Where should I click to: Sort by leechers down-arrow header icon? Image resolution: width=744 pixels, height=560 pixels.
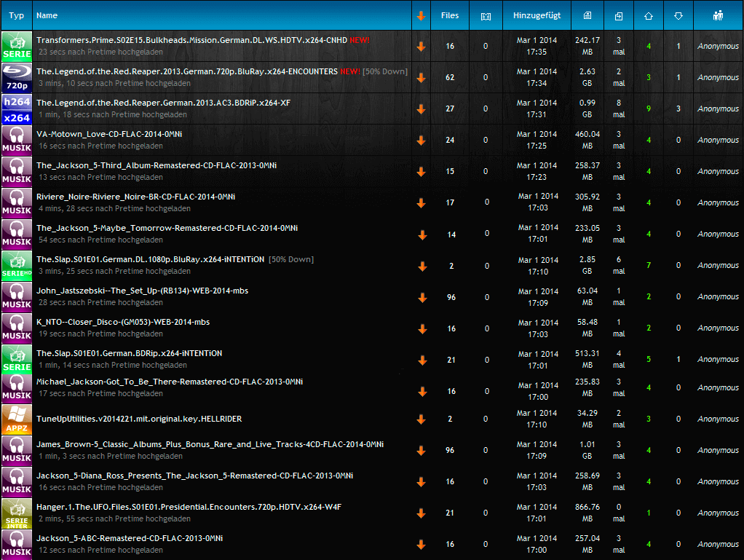[678, 16]
